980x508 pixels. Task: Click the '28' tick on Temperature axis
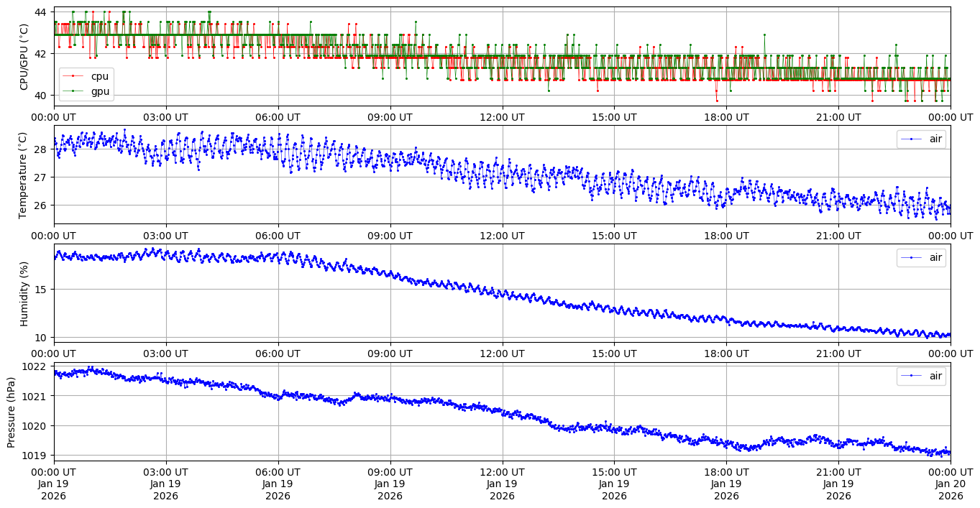pos(40,149)
